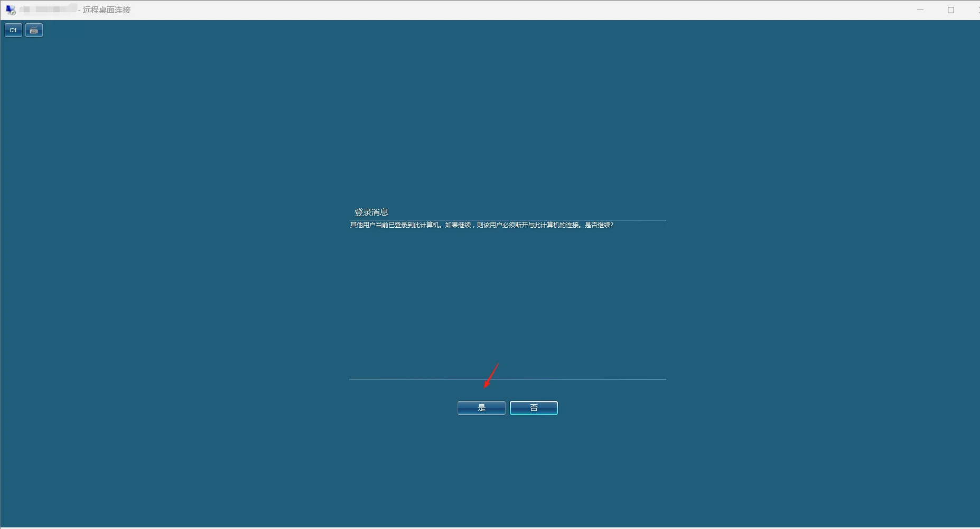The height and width of the screenshot is (529, 980).
Task: Click the red arrow annotation
Action: pyautogui.click(x=491, y=376)
